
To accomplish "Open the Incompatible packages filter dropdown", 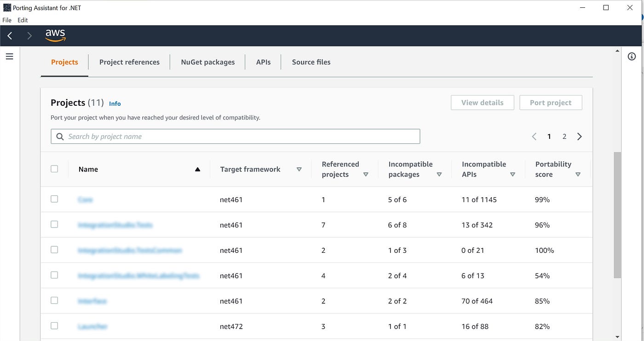I will point(439,174).
